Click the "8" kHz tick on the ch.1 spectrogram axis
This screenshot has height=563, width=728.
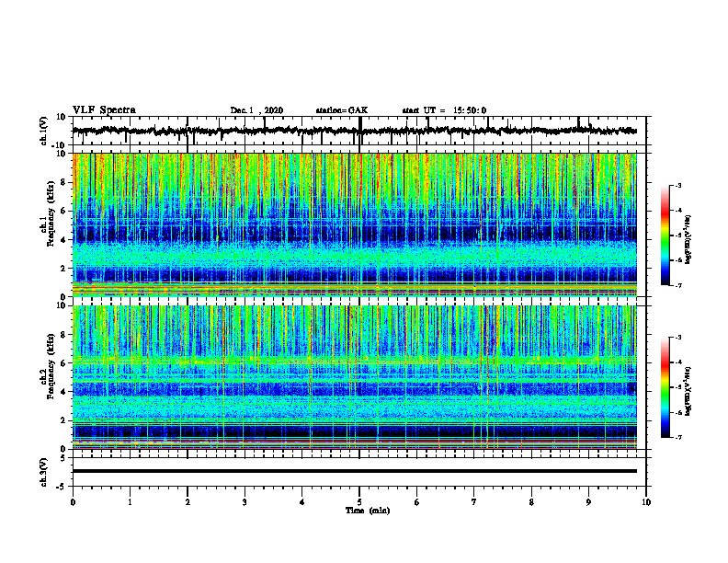64,182
